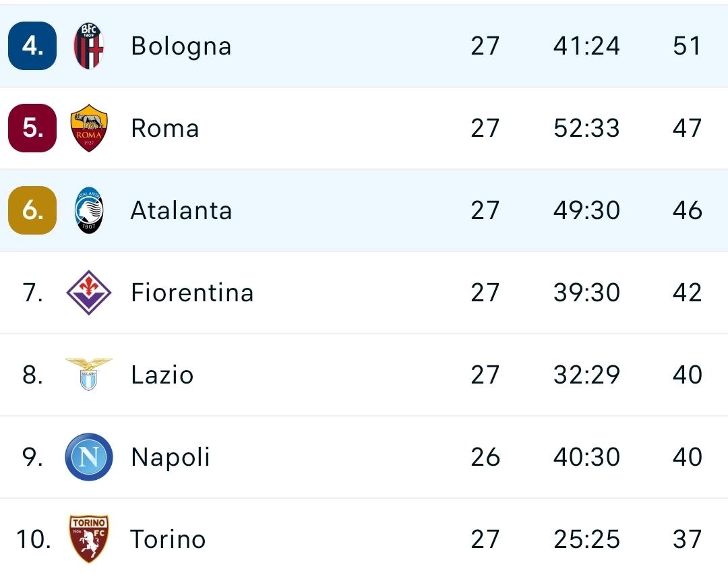Click the gold position 6 badge

coord(32,210)
